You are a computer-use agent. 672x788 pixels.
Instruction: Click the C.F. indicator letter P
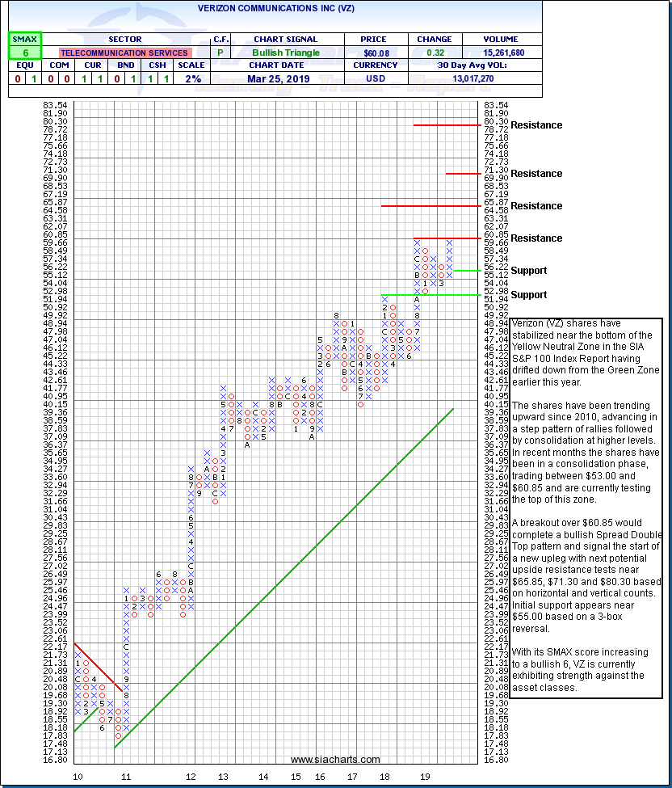pyautogui.click(x=221, y=53)
